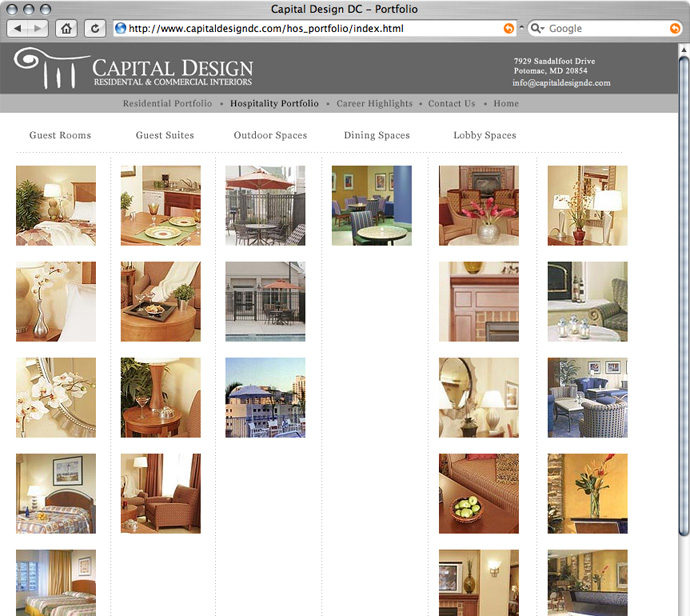Open the Dining Spaces category

(377, 135)
